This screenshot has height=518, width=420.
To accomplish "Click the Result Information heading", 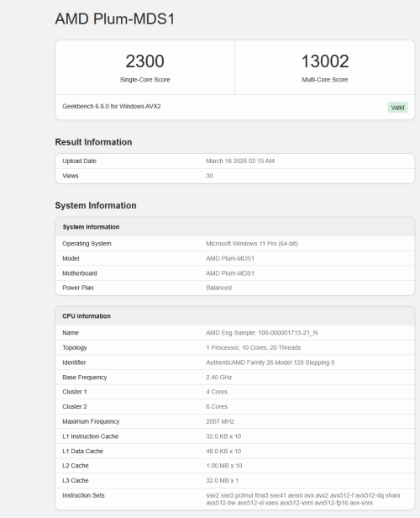I will pos(93,142).
